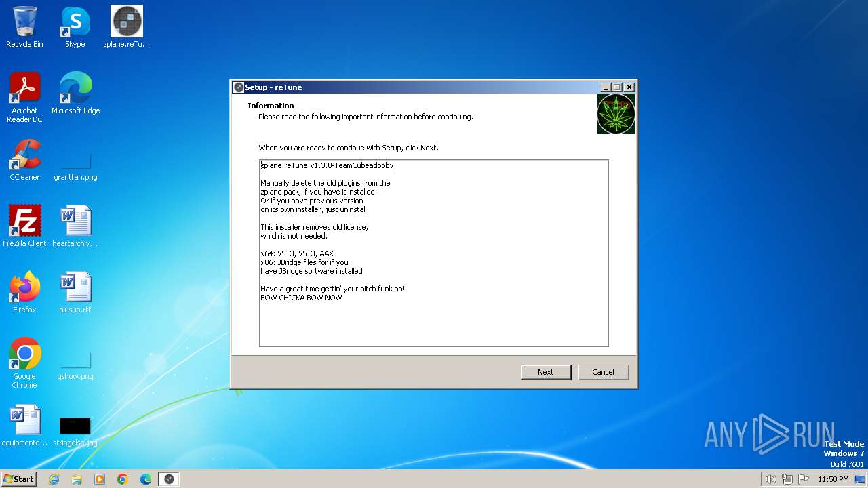The image size is (868, 488).
Task: Open Chrome from the taskbar
Action: point(123,479)
